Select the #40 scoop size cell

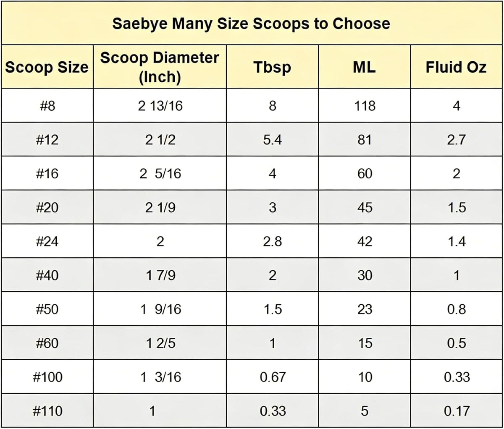coord(47,275)
